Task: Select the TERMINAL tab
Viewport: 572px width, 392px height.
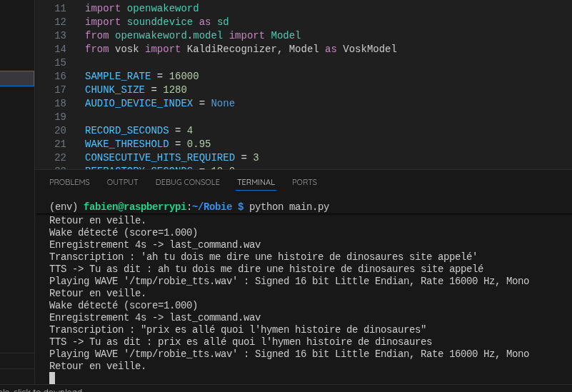Action: point(256,182)
